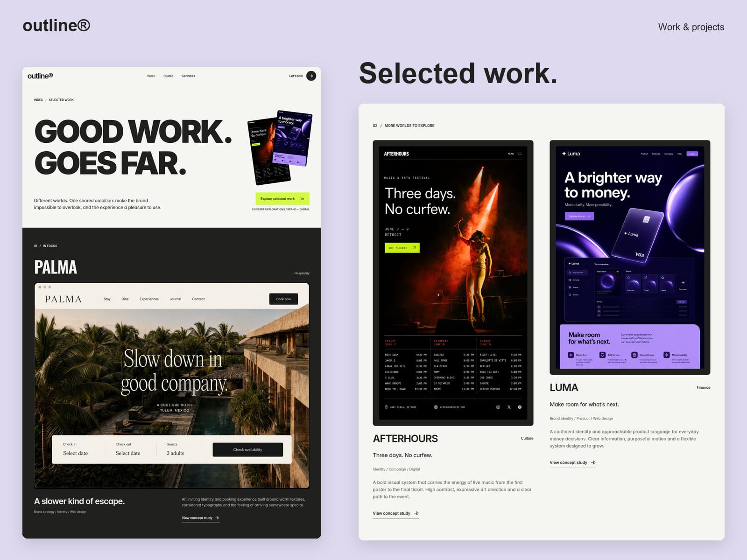
Task: Click the outline® logo at page top
Action: click(x=56, y=25)
